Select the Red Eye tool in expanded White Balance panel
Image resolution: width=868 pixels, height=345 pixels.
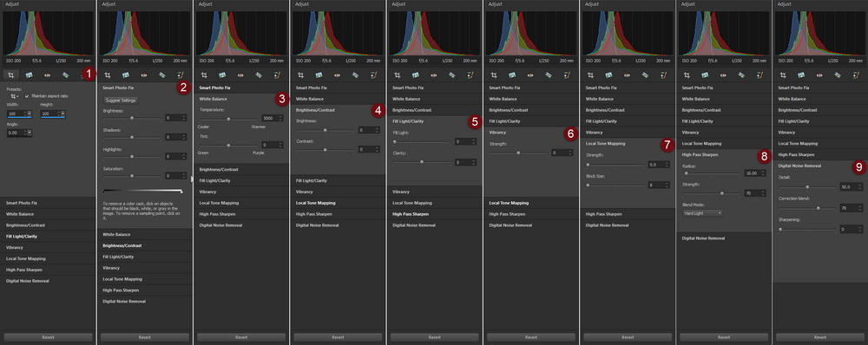[x=240, y=75]
